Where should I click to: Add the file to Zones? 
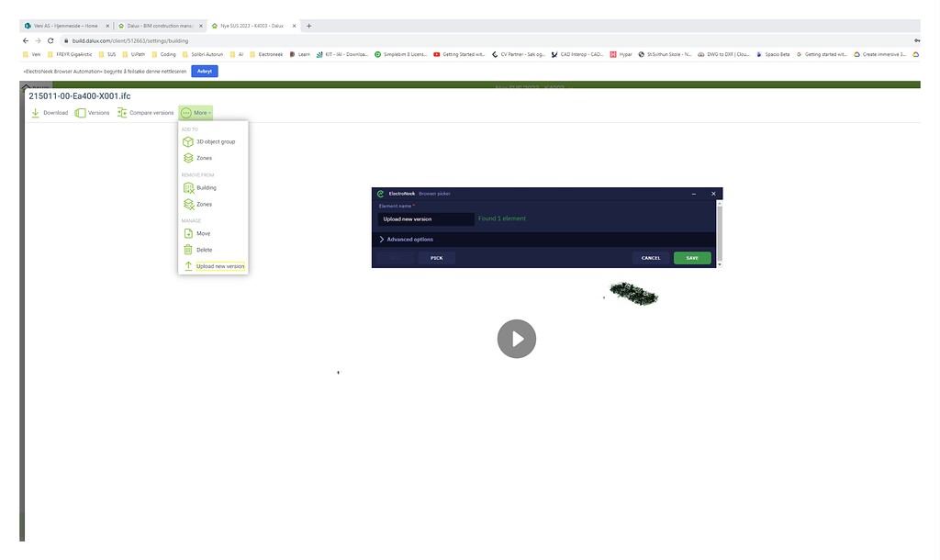pyautogui.click(x=204, y=158)
